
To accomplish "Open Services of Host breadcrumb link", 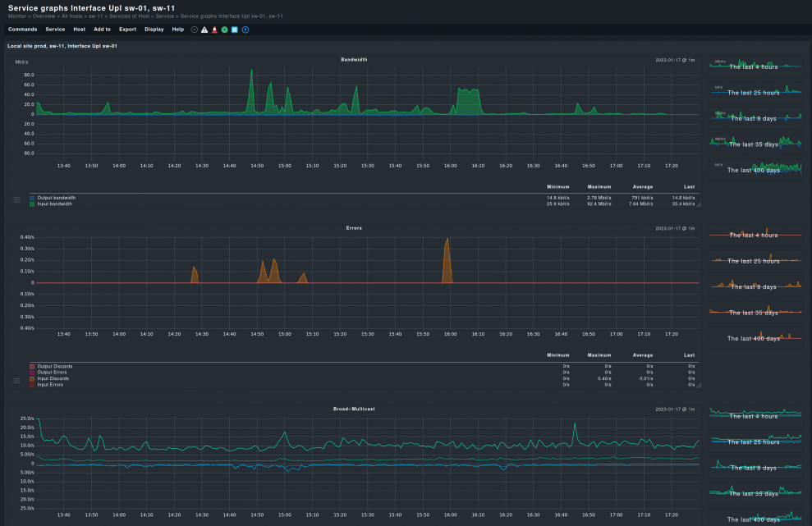I will [129, 16].
